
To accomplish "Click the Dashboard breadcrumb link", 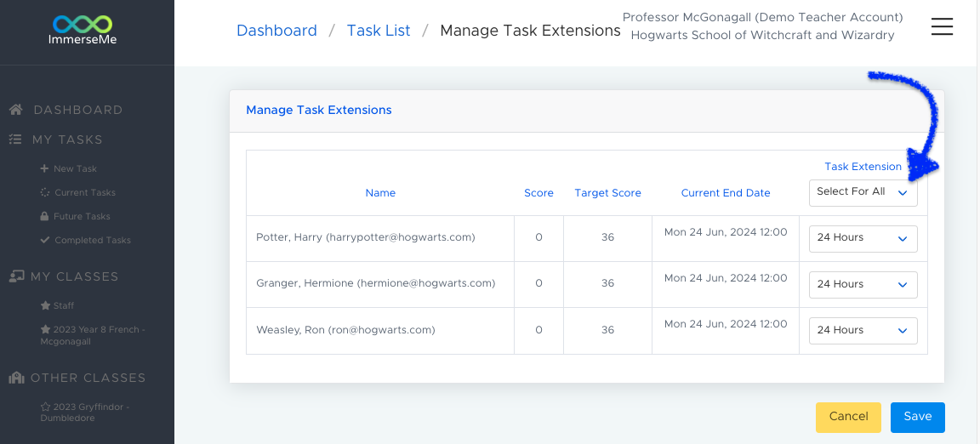I will point(276,30).
